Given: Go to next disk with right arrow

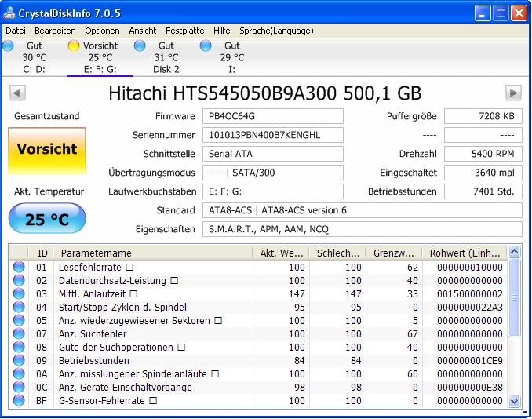Looking at the screenshot, I should [x=513, y=93].
